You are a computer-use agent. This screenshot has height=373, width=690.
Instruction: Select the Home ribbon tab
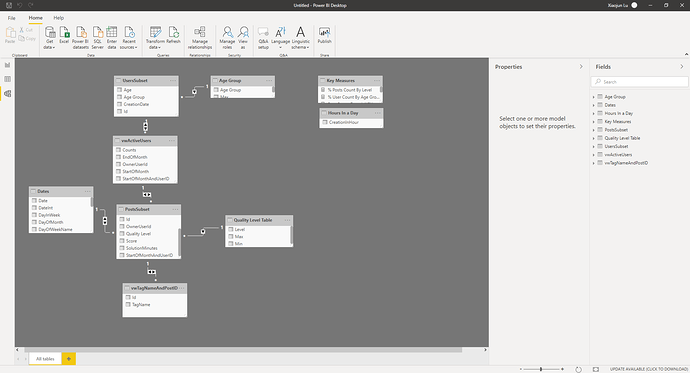tap(36, 18)
